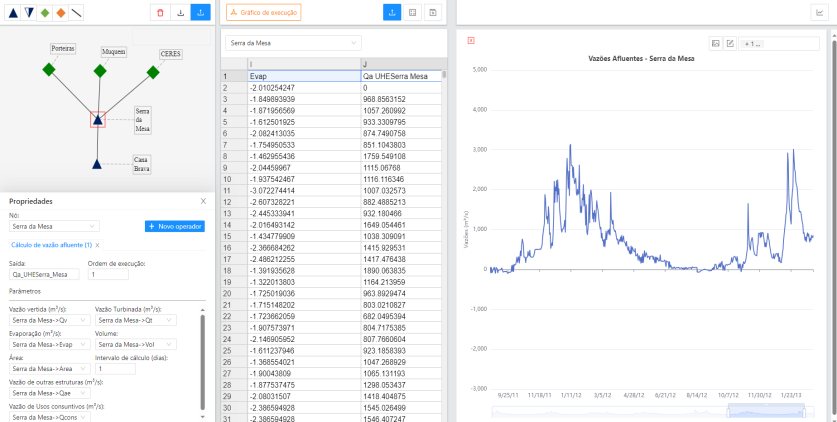Select the green diamond node tool

coord(45,12)
